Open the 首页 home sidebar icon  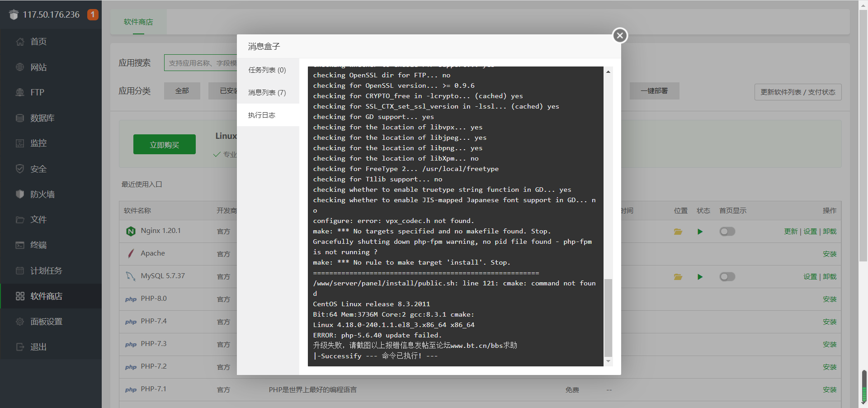pos(20,42)
